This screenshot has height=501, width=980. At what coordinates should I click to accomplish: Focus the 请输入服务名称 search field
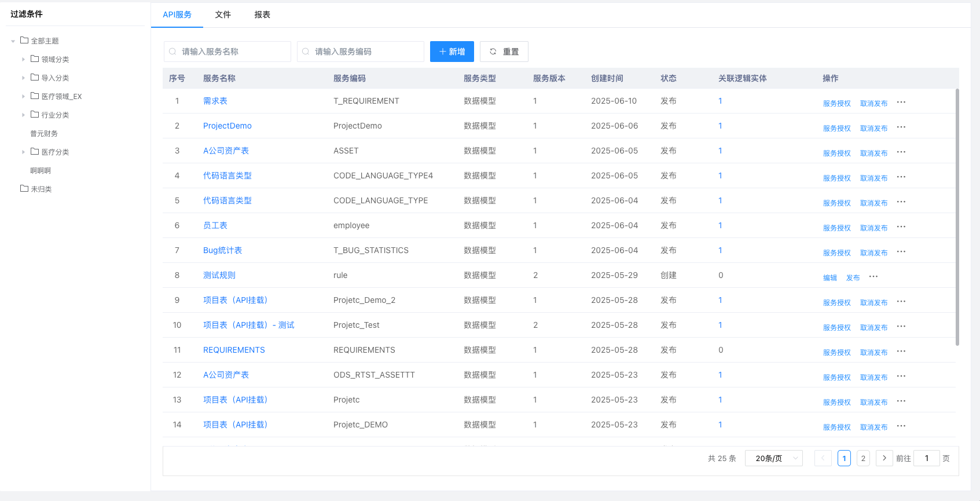(232, 52)
